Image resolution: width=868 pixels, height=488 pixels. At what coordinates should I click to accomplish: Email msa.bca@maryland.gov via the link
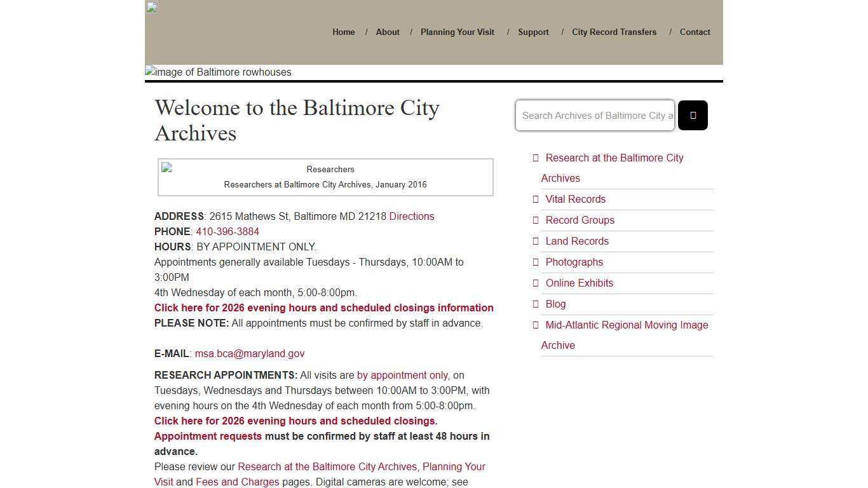[250, 353]
